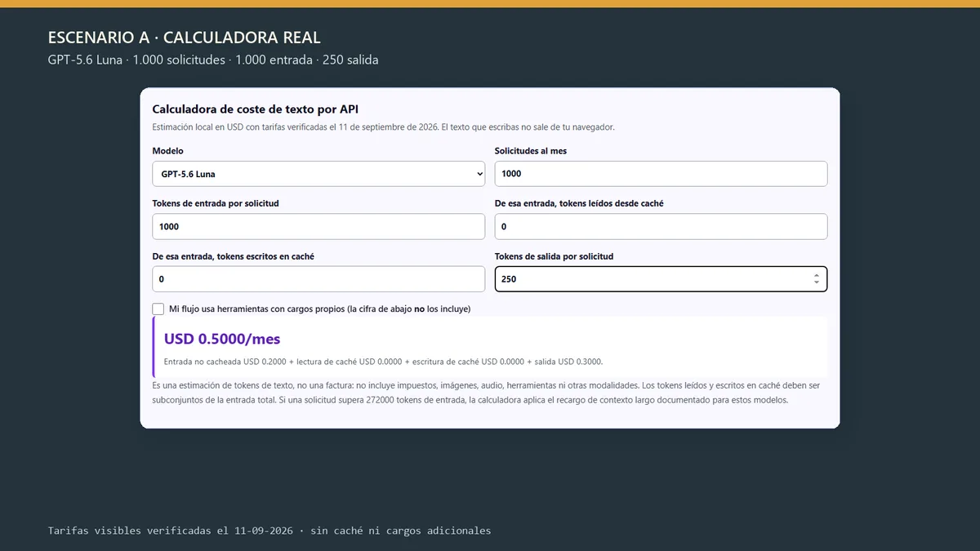Click the Tokens de salida por solicitud field

click(661, 279)
